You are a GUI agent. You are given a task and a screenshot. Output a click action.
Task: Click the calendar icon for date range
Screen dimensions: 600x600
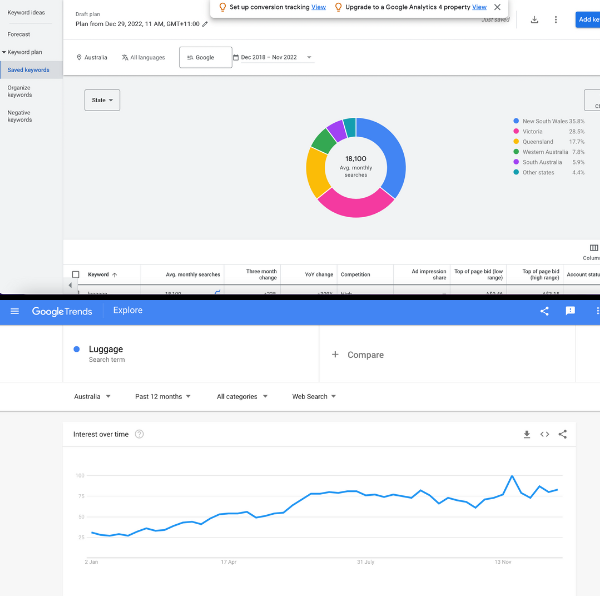[236, 57]
